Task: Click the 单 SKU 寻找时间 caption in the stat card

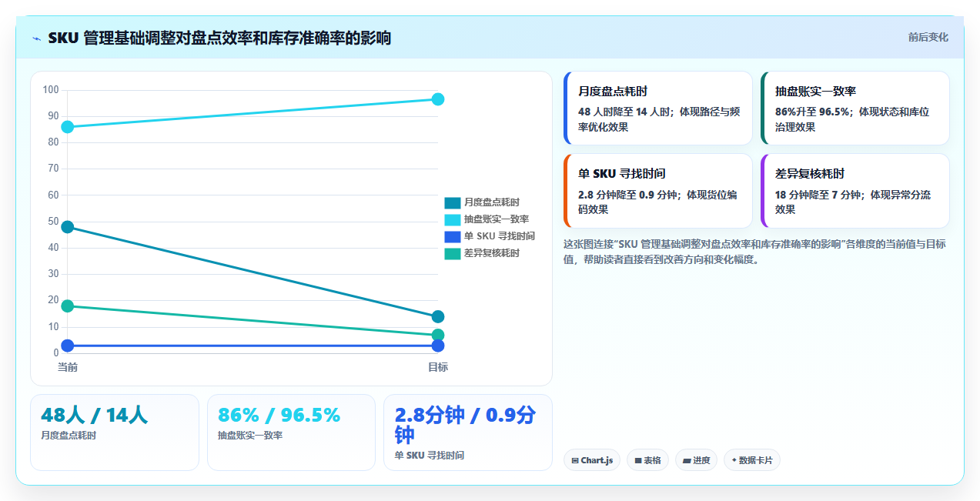Action: tap(430, 456)
